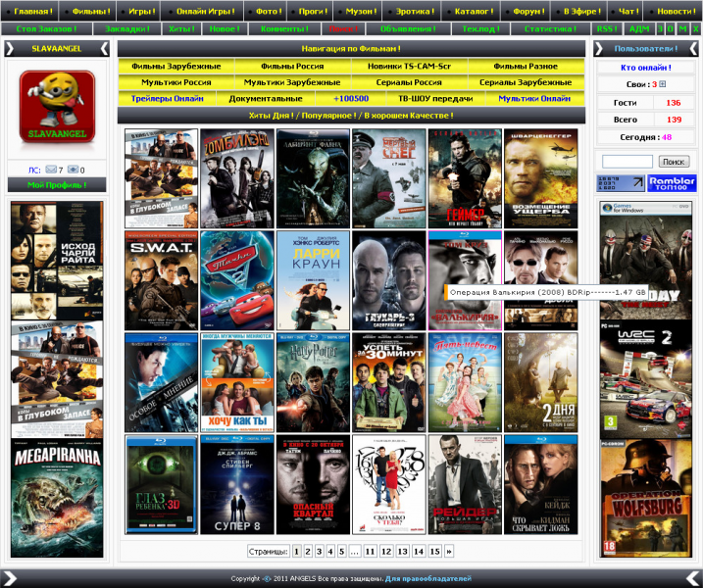
Task: Expand the Свои online users list
Action: (x=663, y=84)
